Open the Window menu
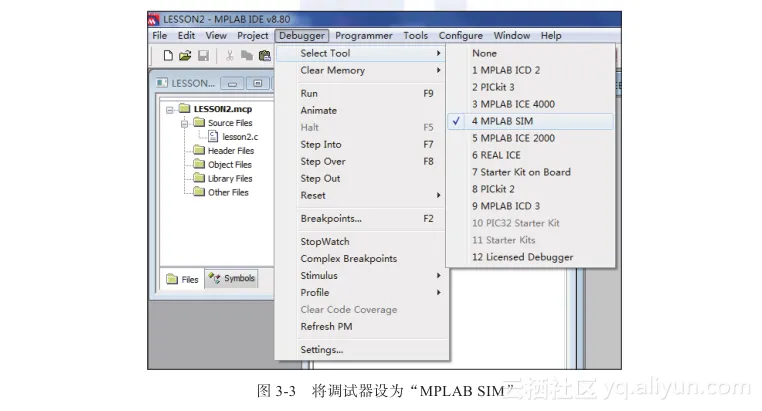Viewport: 762px width, 411px height. point(512,35)
